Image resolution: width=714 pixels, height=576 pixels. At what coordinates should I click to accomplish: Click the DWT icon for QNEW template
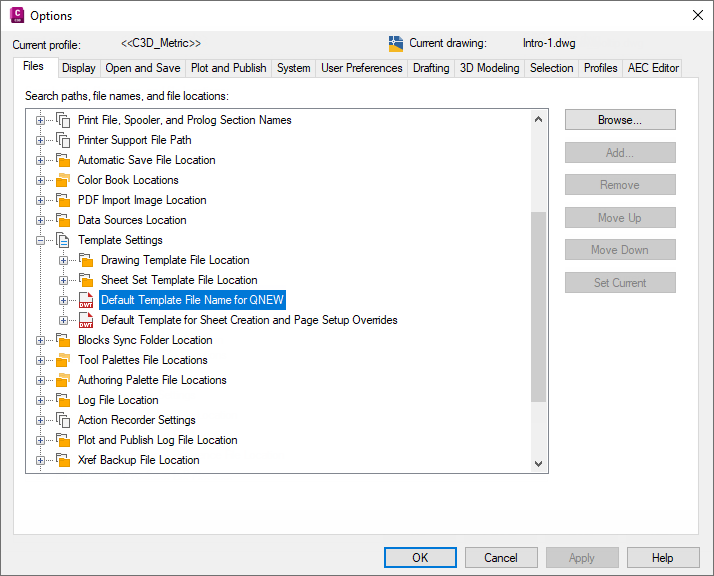tap(86, 300)
